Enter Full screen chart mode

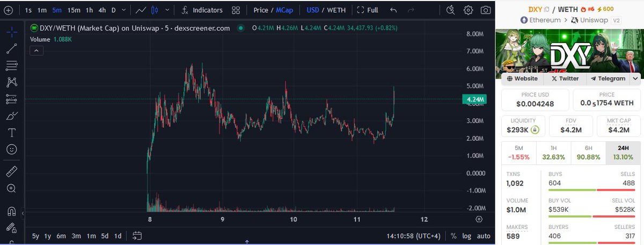(x=368, y=10)
